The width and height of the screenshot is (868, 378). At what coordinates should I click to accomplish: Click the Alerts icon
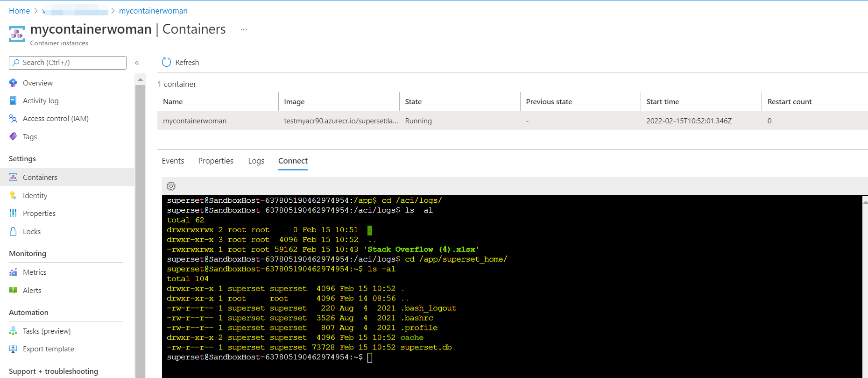click(13, 290)
